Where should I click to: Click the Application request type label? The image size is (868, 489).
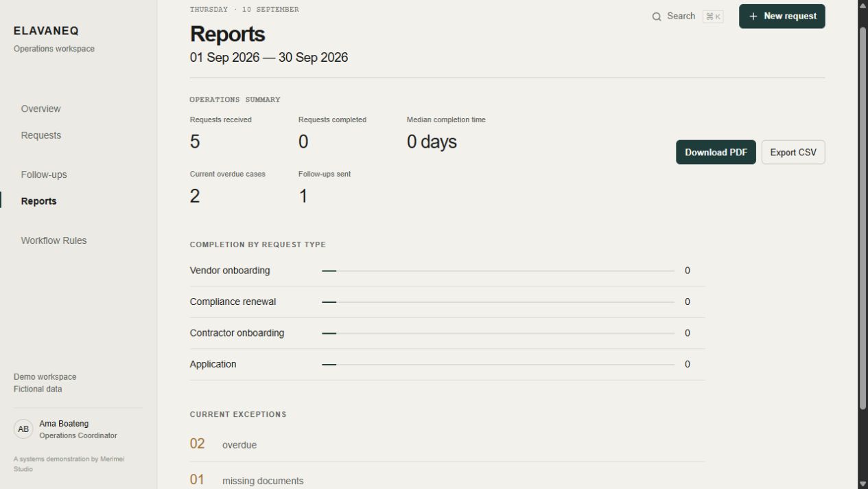[x=213, y=365]
